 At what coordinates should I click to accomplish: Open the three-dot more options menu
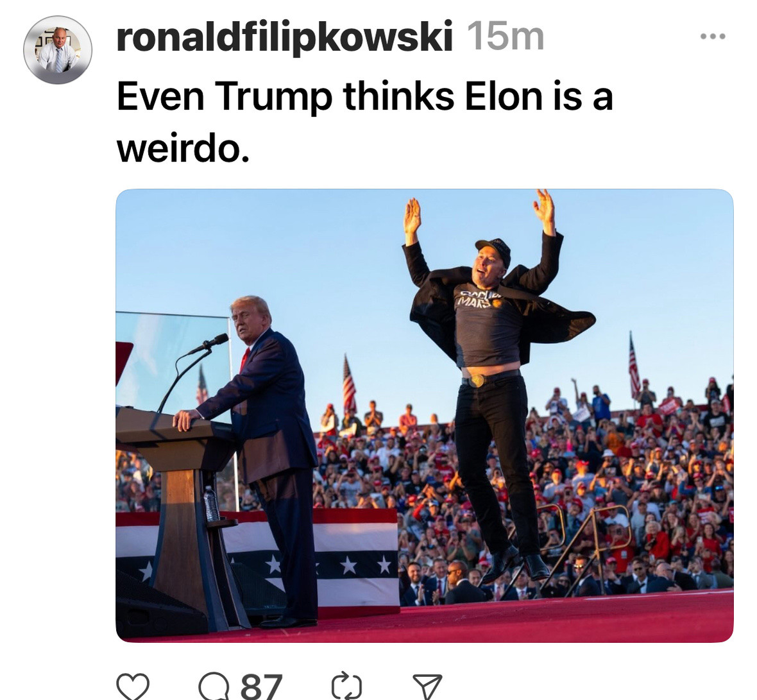click(713, 36)
